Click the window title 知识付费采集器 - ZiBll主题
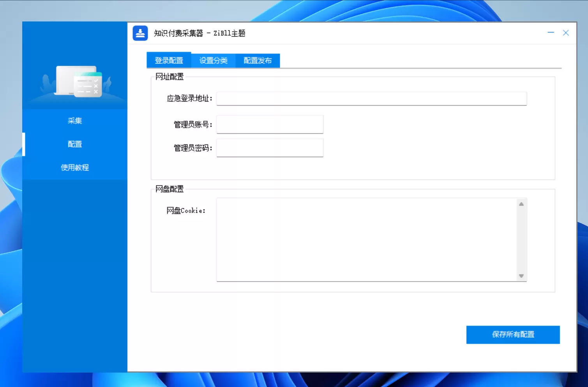 [200, 33]
